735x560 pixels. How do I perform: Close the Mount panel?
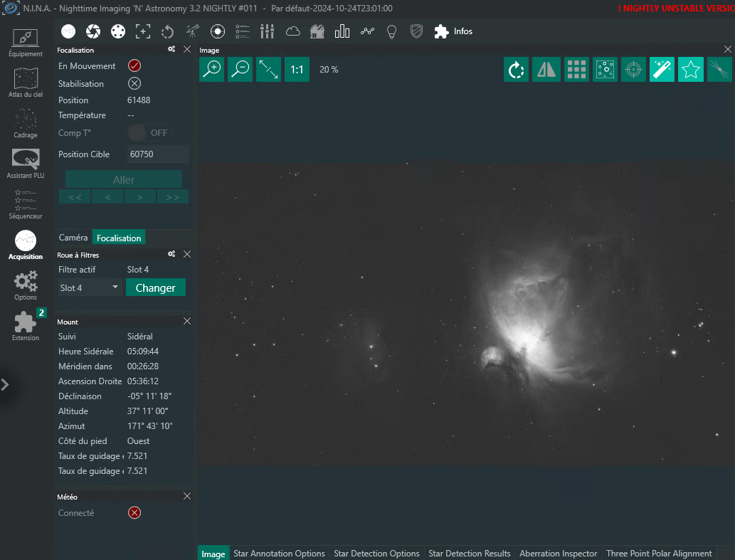tap(187, 321)
